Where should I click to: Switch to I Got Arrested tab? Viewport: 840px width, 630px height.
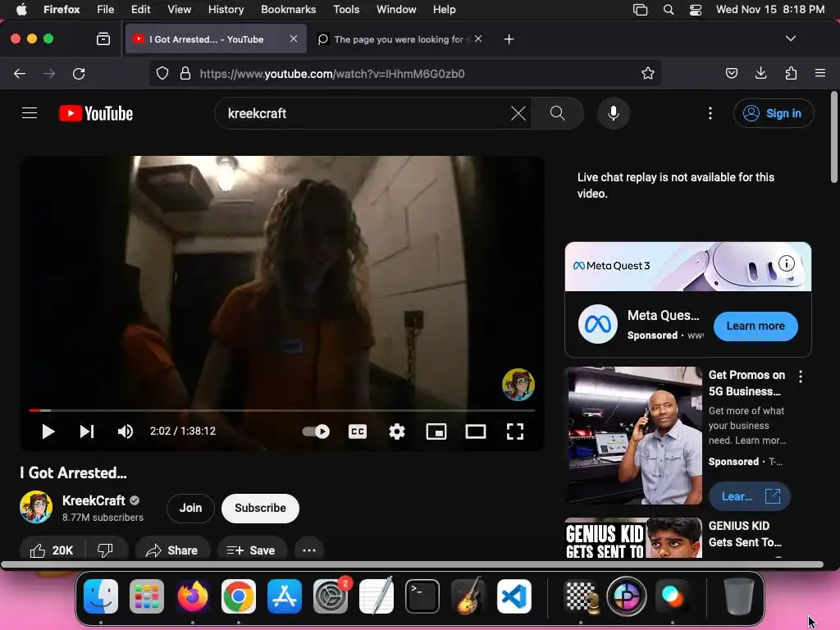point(217,39)
